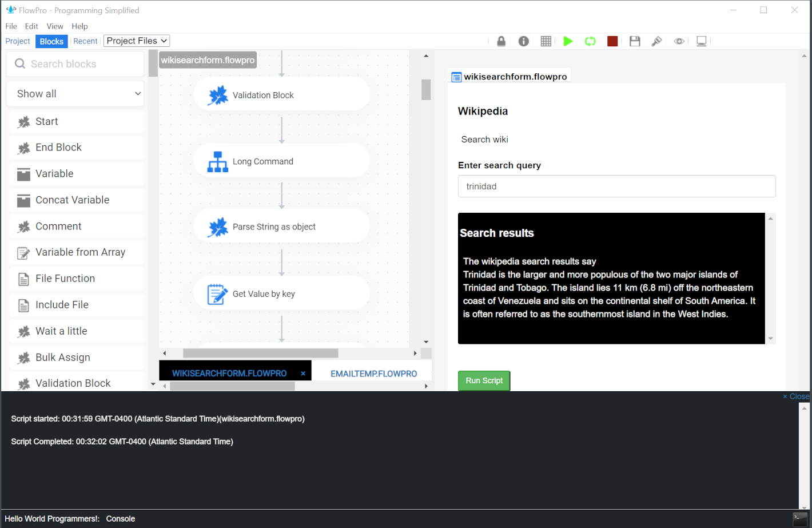Switch to the Project tab
This screenshot has width=812, height=528.
(x=18, y=41)
